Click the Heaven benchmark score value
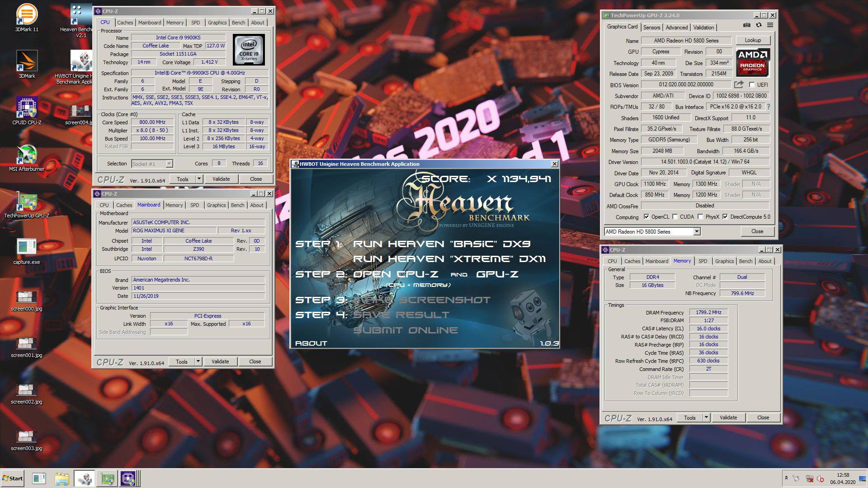 pyautogui.click(x=519, y=179)
